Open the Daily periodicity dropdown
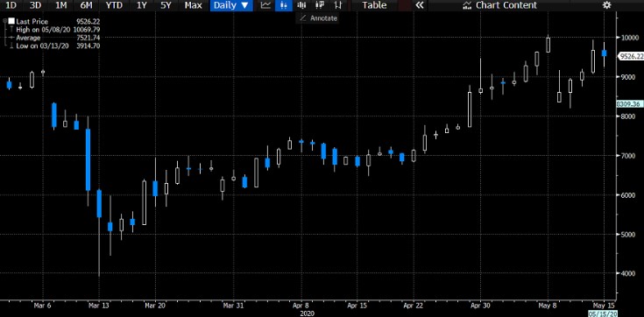Image resolution: width=644 pixels, height=317 pixels. (230, 5)
